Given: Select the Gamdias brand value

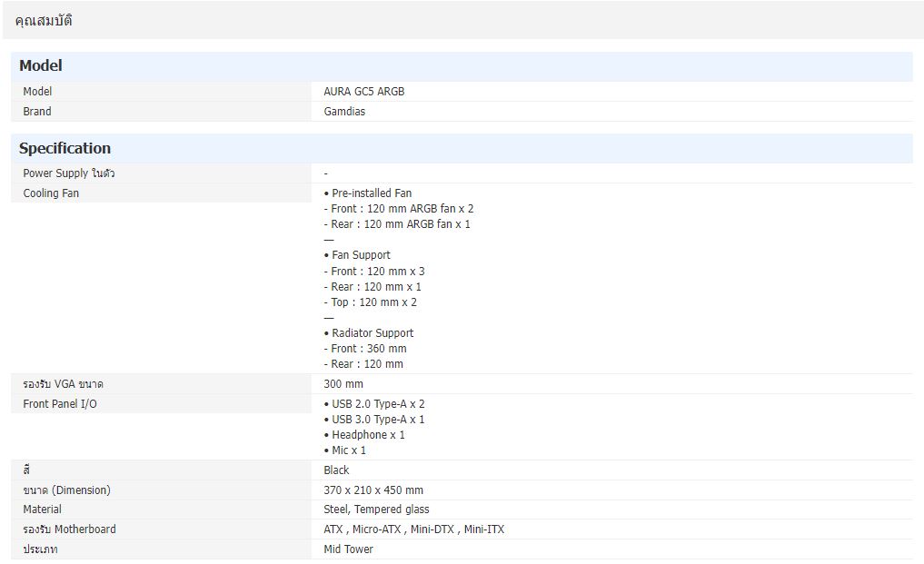Looking at the screenshot, I should coord(344,112).
